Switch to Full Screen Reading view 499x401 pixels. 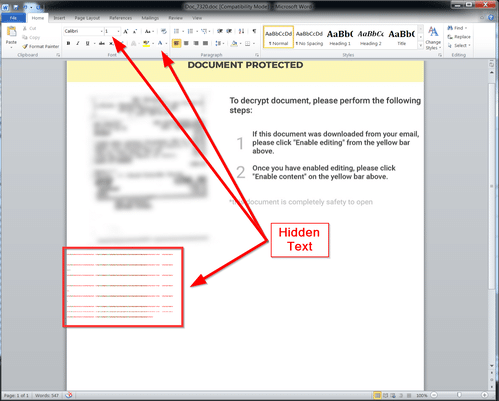(x=385, y=396)
